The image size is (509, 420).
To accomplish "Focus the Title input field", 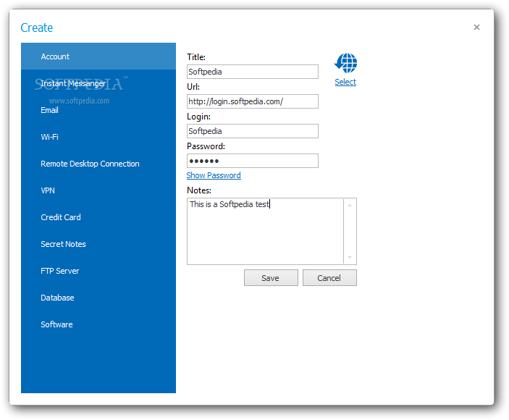I will tap(253, 72).
